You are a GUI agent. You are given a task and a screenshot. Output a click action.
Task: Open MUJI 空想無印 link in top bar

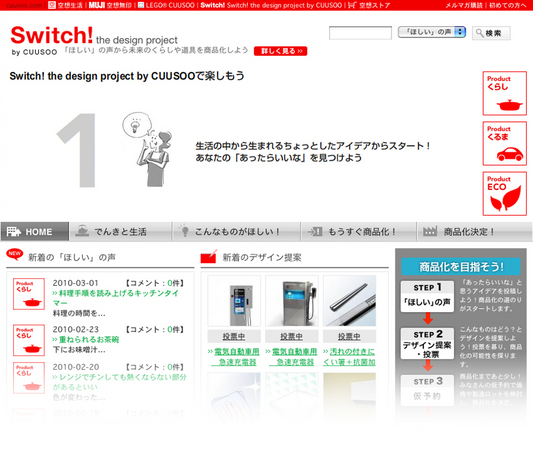point(110,5)
